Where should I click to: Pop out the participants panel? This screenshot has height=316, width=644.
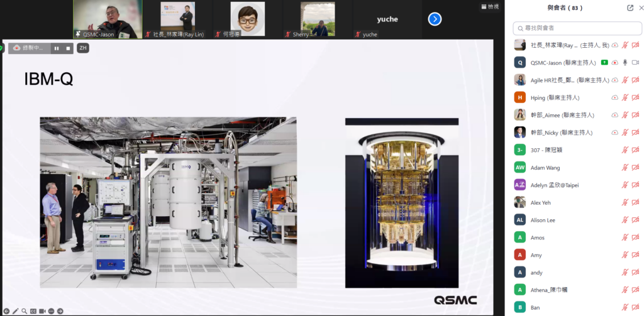(630, 8)
